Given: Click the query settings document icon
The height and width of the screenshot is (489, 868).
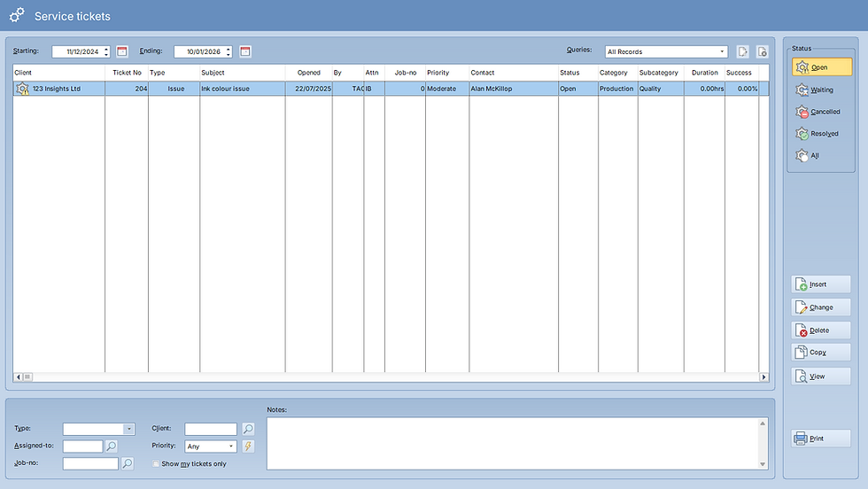Looking at the screenshot, I should click(x=763, y=51).
